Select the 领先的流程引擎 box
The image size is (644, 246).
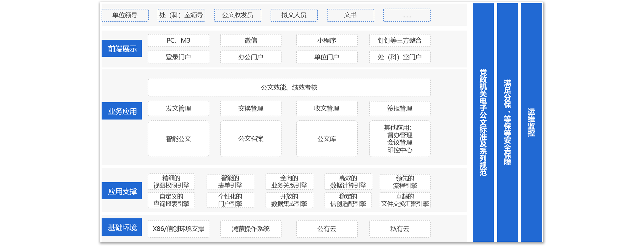pyautogui.click(x=405, y=182)
